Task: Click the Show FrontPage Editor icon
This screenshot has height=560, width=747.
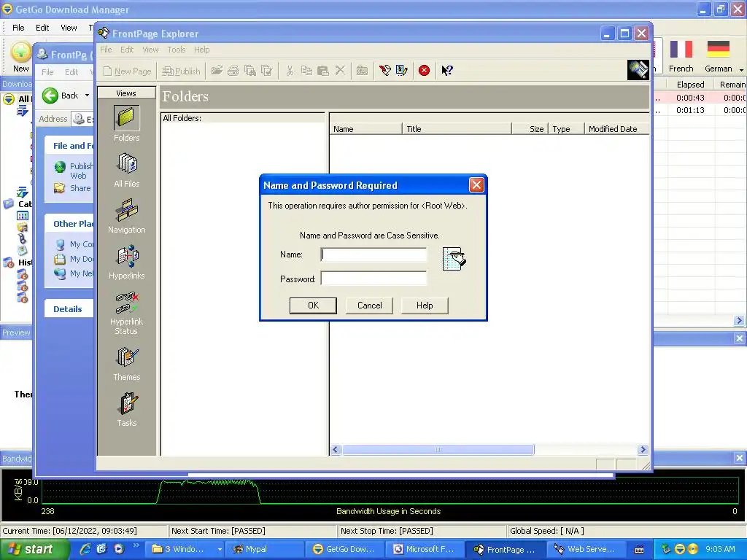Action: click(385, 71)
